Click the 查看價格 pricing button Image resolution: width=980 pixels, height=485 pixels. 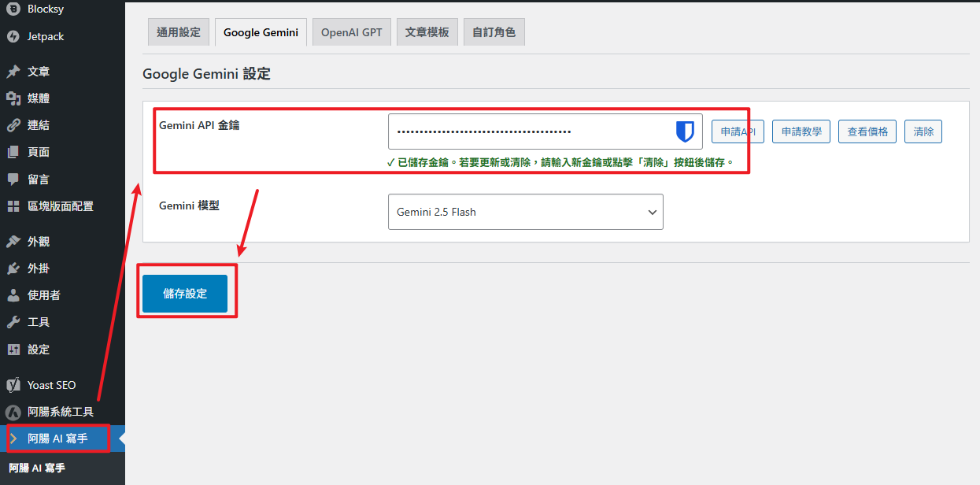[x=867, y=131]
